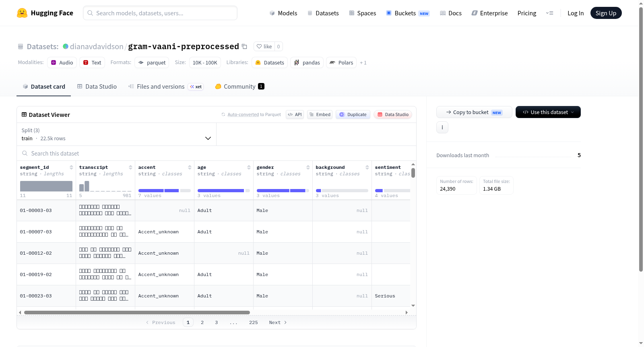The height and width of the screenshot is (347, 644).
Task: Open the Files and versions tab
Action: 165,86
